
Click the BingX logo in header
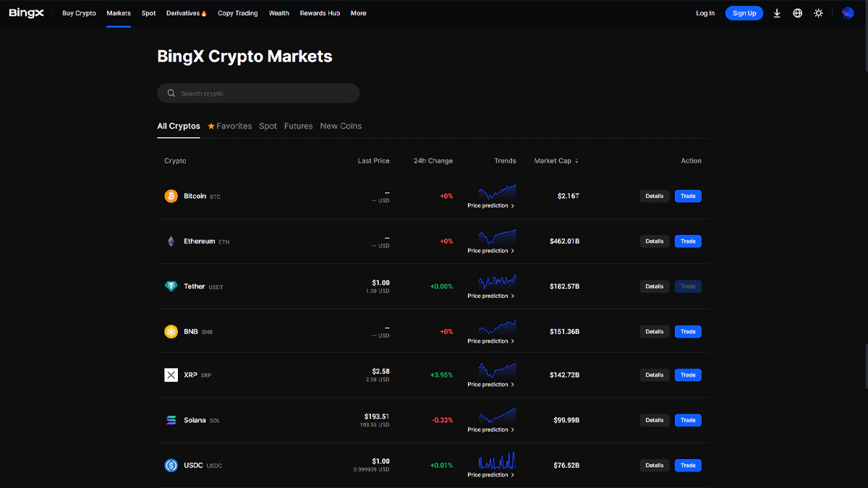coord(27,13)
